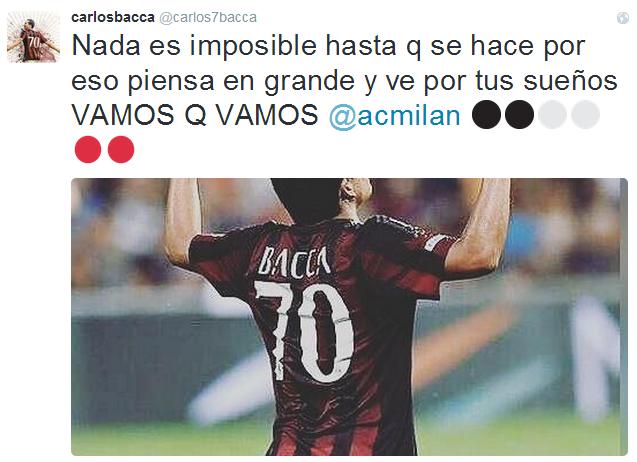Click the second red circle emoji
This screenshot has height=462, width=637.
pos(121,150)
